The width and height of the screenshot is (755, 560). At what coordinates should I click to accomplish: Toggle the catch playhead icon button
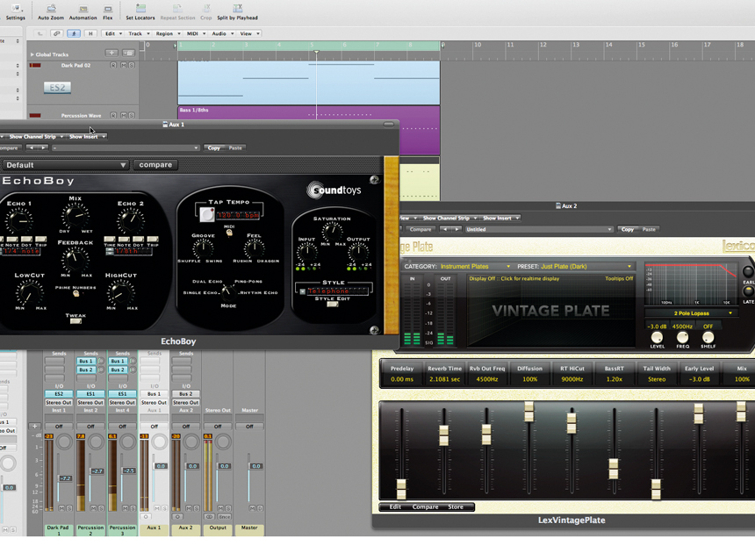[73, 33]
